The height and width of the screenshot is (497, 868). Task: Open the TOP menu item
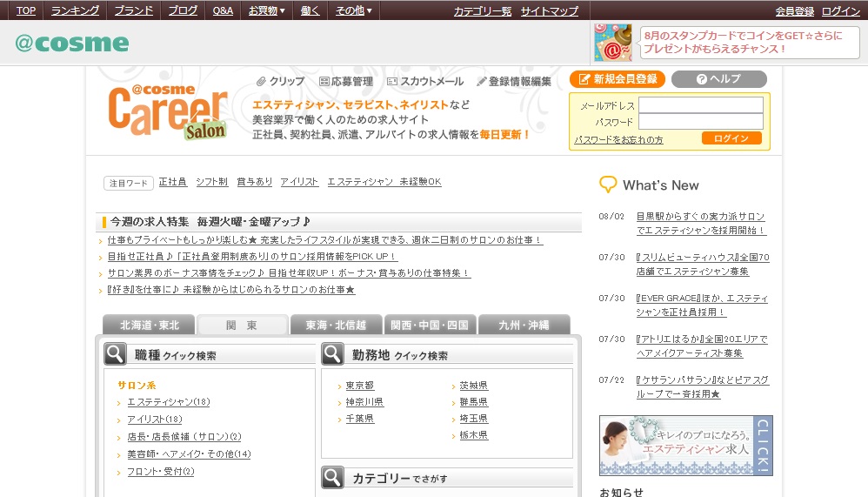(x=26, y=10)
